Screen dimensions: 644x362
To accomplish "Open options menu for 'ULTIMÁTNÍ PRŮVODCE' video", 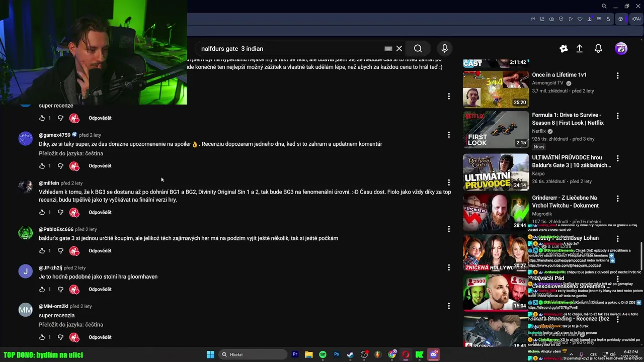I will (618, 158).
